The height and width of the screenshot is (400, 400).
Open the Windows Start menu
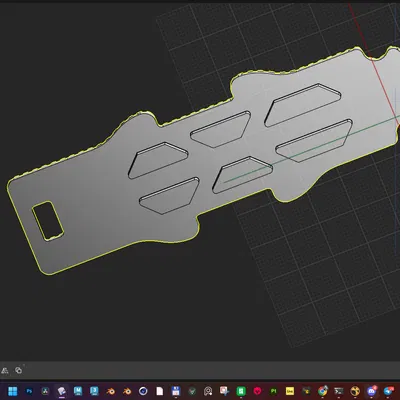(13, 391)
